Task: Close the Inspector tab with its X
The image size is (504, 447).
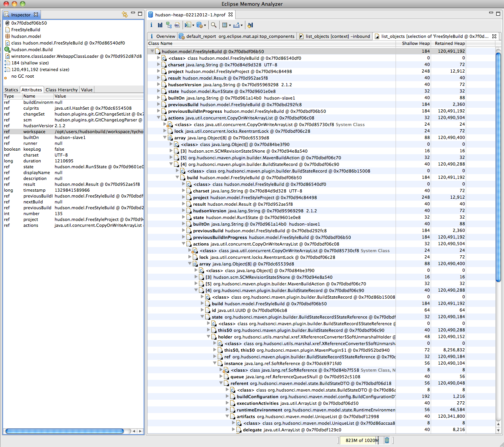Action: click(36, 14)
